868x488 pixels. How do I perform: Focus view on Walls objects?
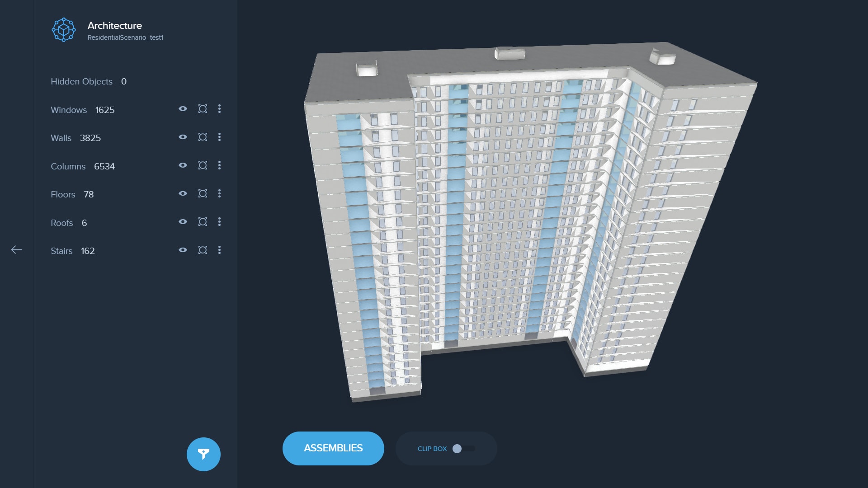[x=203, y=137]
